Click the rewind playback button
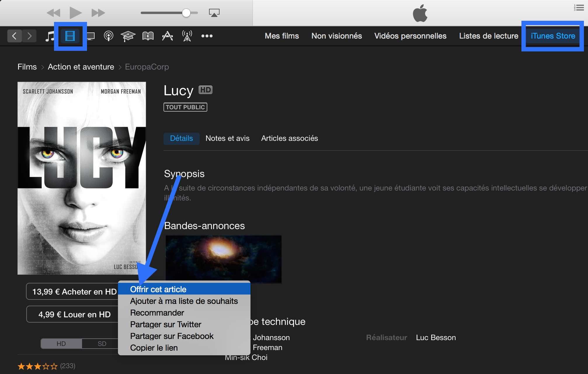588x374 pixels. point(53,13)
